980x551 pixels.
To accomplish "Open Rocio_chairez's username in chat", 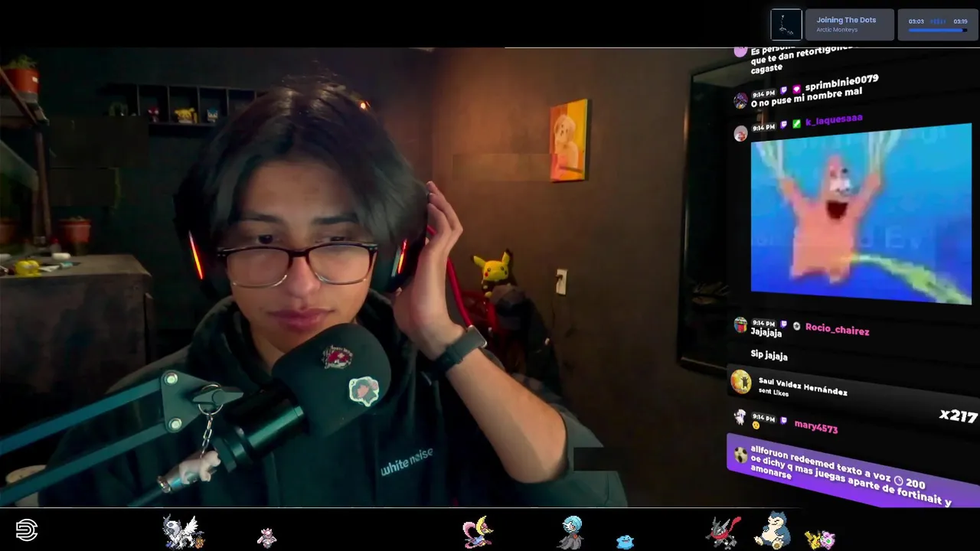I will [x=837, y=329].
